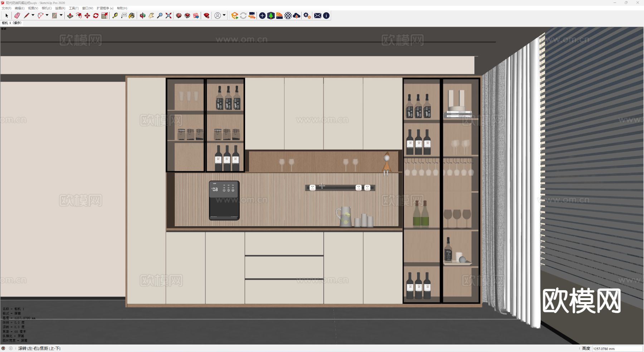Click the envelope mail button in toolbar

click(317, 16)
